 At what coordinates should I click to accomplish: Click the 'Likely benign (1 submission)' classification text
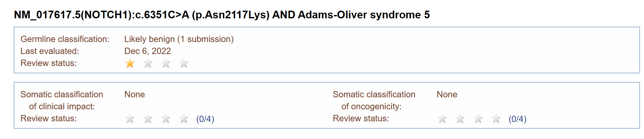click(179, 39)
